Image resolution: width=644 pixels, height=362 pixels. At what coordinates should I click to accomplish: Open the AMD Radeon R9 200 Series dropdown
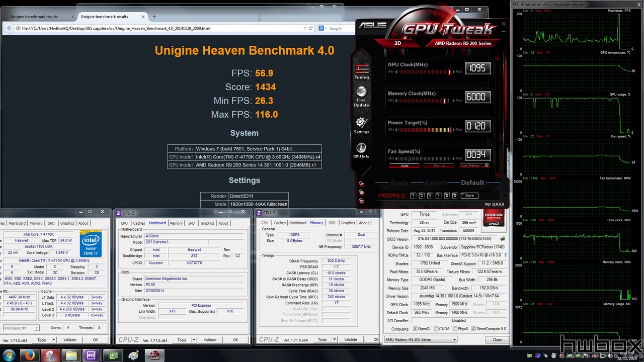(x=421, y=339)
